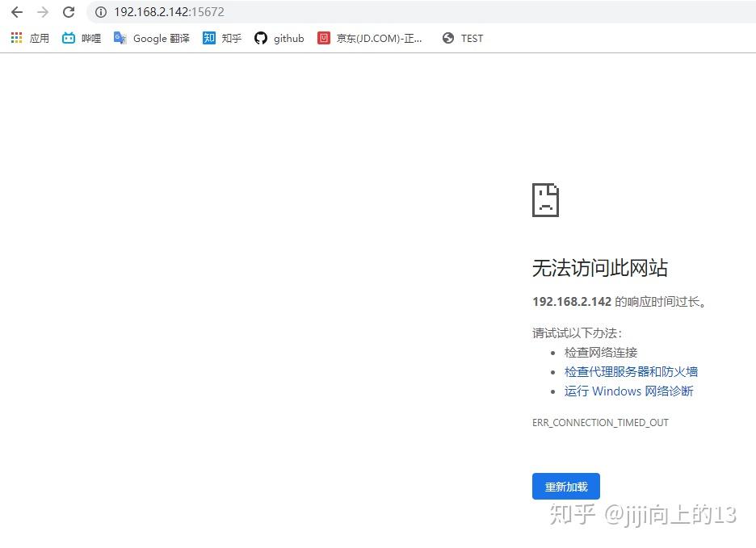The image size is (756, 548).
Task: Click the back navigation arrow
Action: coord(16,12)
